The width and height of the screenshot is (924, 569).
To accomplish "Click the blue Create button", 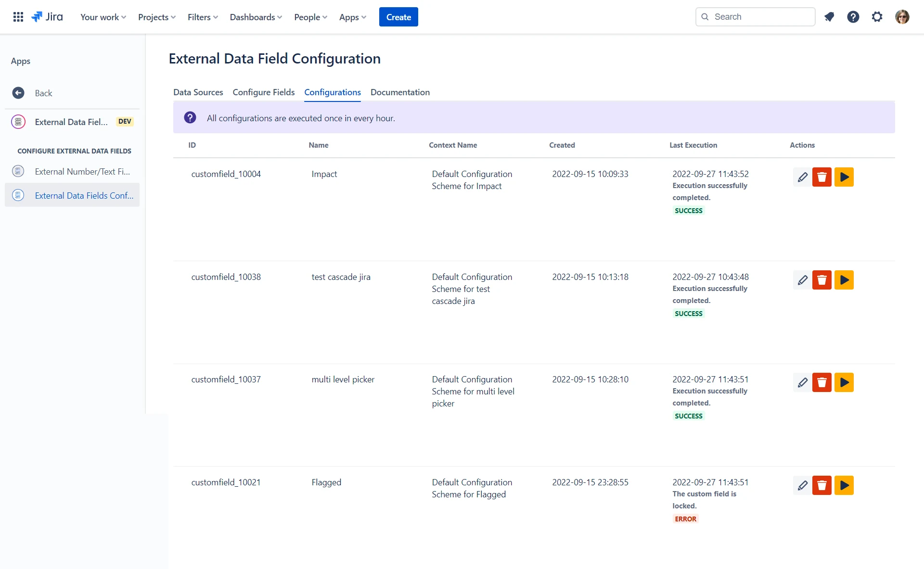I will (x=398, y=17).
